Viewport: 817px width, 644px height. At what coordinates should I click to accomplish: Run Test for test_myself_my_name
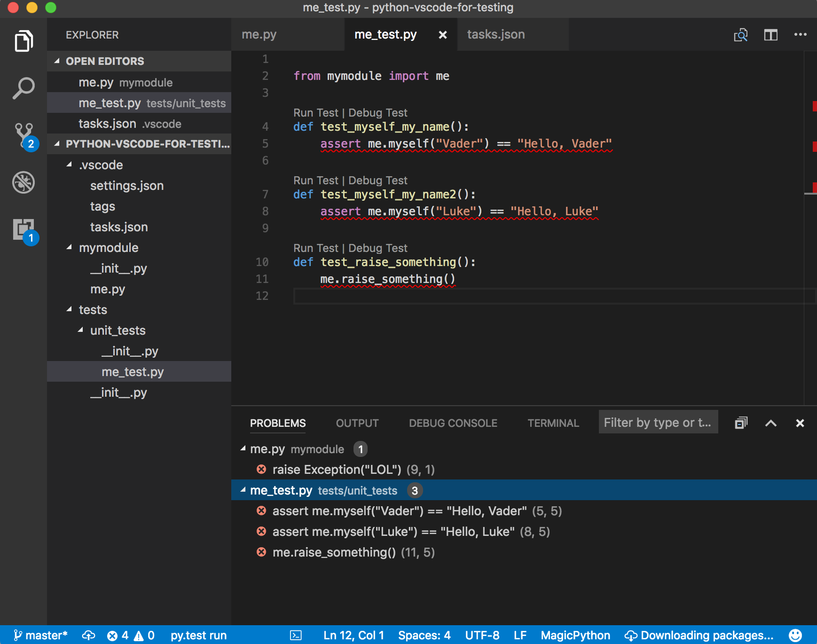(x=315, y=113)
